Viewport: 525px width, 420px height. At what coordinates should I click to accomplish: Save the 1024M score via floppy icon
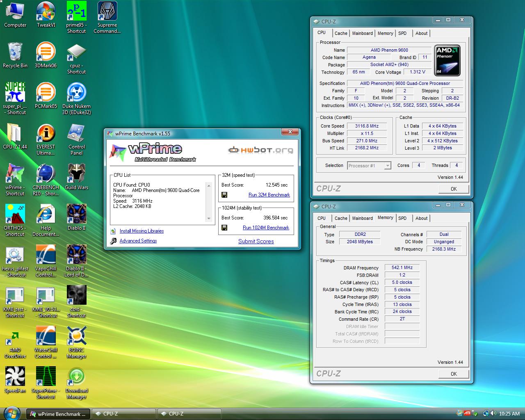tap(224, 228)
